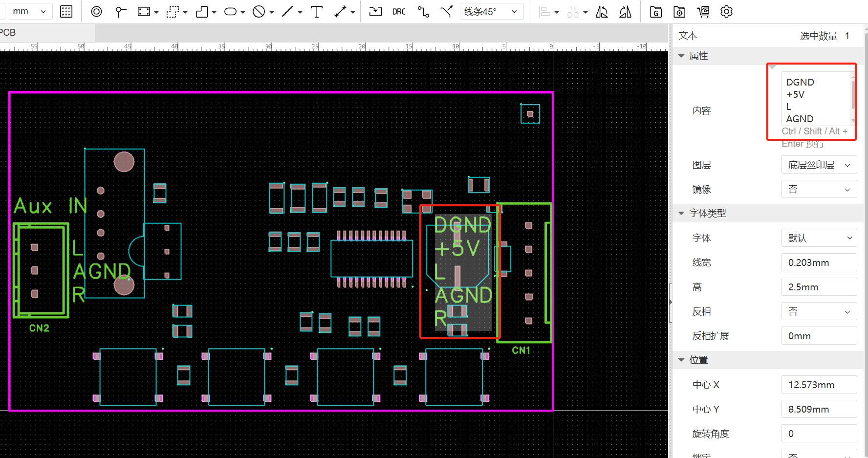The image size is (868, 458).
Task: Click the 线宽 field showing 0.203mm
Action: pos(819,263)
